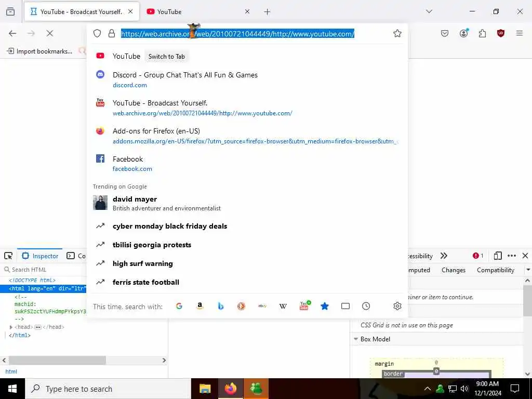This screenshot has height=399, width=532.
Task: Expand the list all tabs chevron
Action: (429, 11)
